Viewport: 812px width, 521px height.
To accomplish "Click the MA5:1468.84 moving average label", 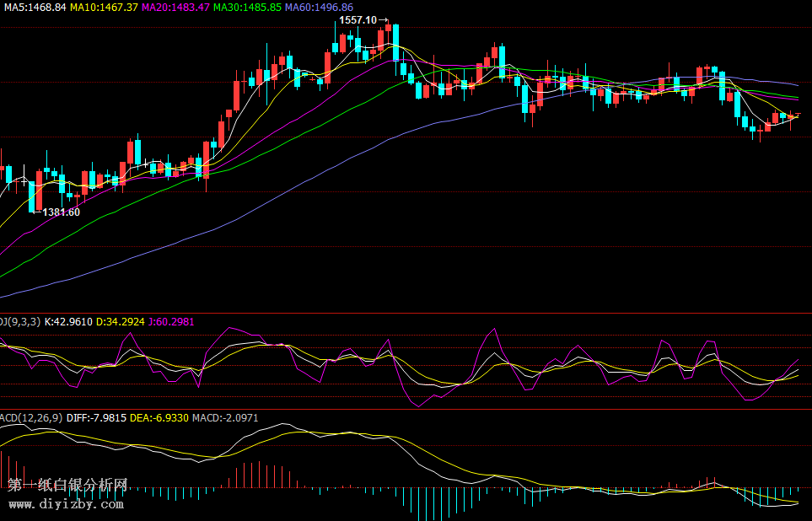I will pos(35,8).
